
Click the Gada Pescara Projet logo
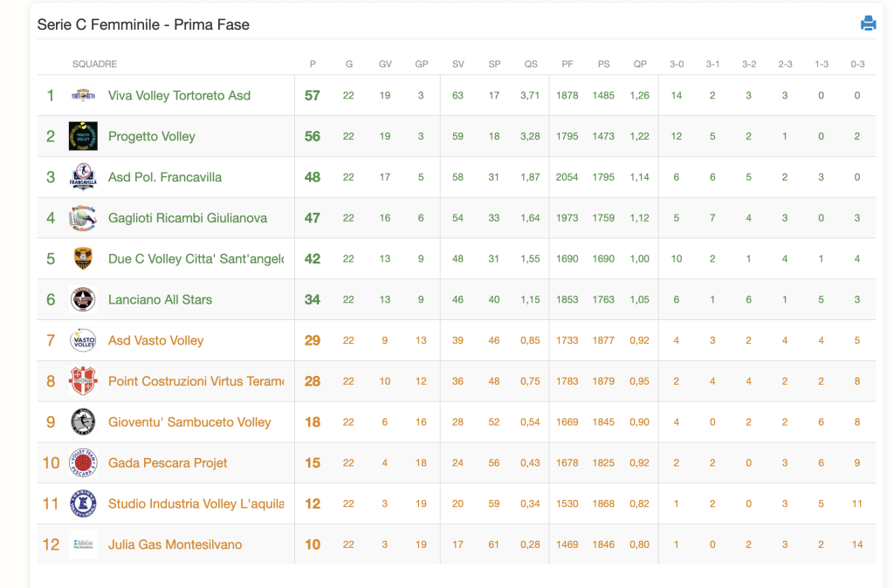(83, 462)
